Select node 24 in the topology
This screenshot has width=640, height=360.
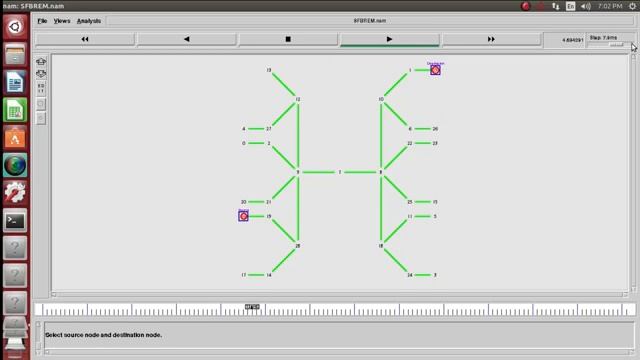coord(410,275)
